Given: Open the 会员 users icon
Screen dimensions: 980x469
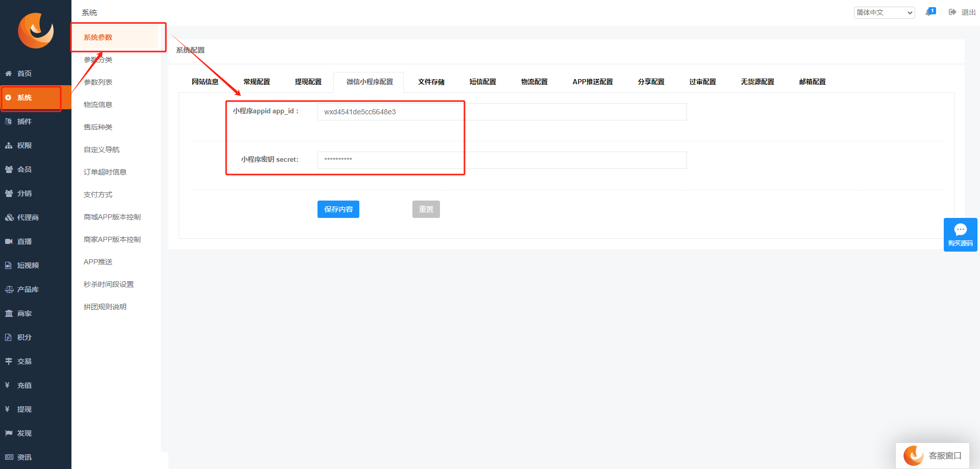Looking at the screenshot, I should tap(9, 169).
